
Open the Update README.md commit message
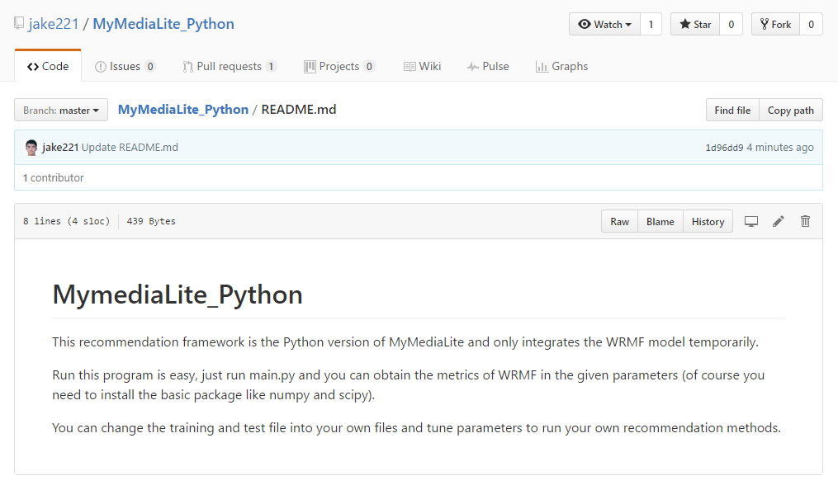tap(130, 148)
